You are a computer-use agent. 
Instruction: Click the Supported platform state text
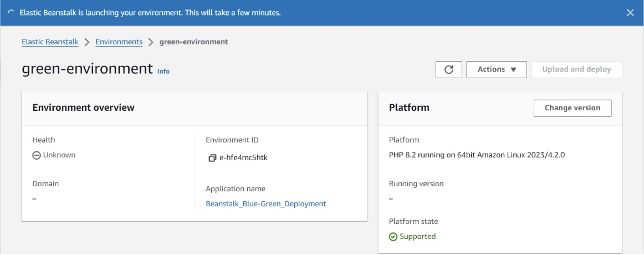pos(418,237)
